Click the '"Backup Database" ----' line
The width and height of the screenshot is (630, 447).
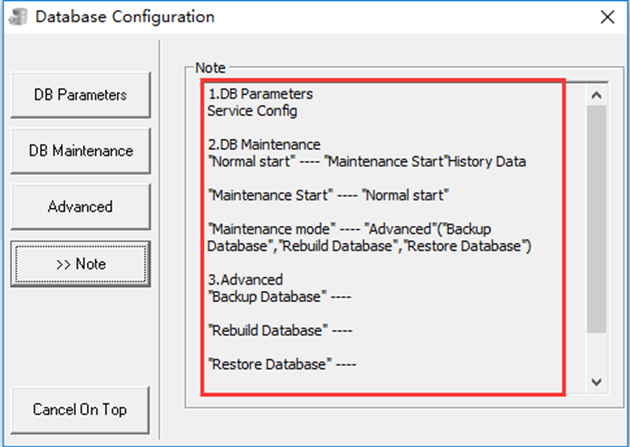[x=280, y=297]
